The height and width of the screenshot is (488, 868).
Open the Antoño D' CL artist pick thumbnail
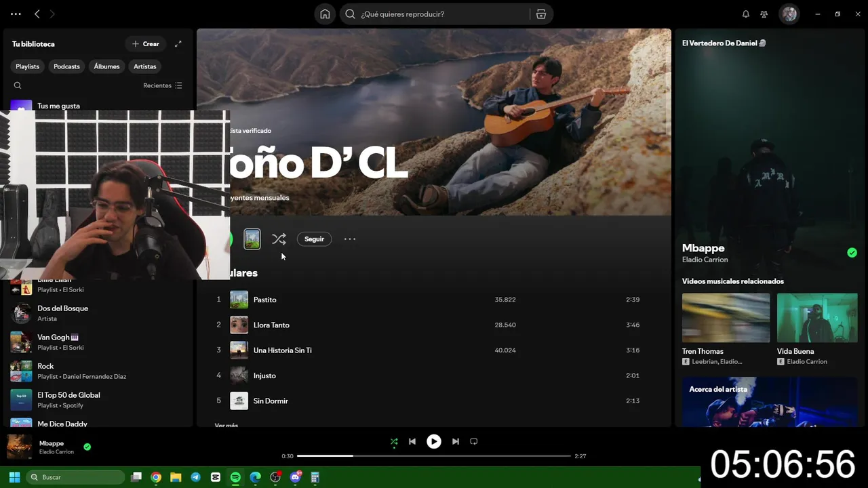[252, 239]
